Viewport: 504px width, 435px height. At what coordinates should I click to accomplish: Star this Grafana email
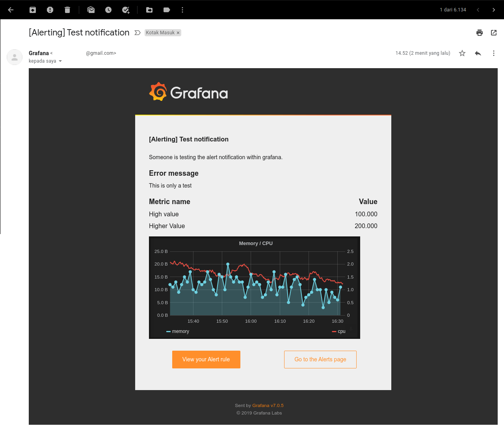click(462, 53)
